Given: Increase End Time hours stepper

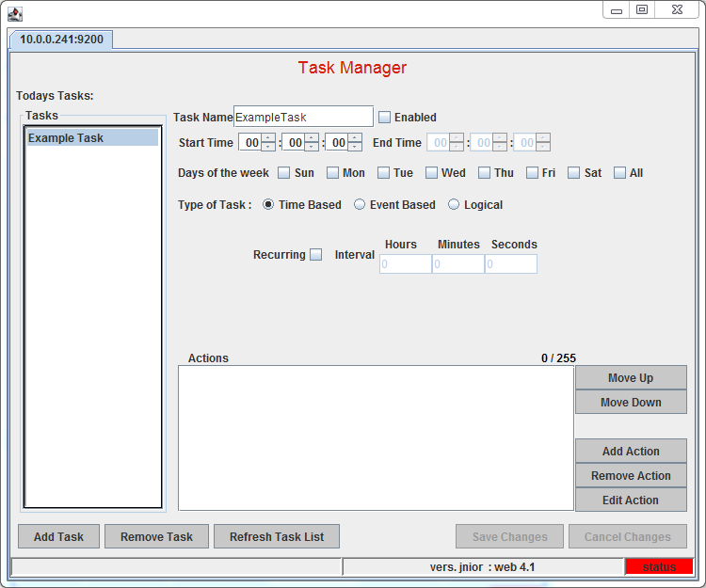Looking at the screenshot, I should [x=457, y=138].
